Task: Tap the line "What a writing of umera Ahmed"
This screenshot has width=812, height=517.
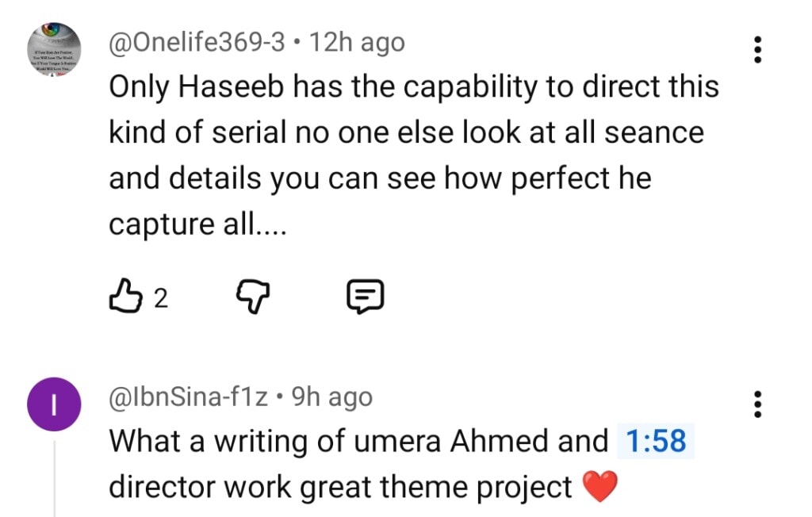Action: [x=357, y=441]
